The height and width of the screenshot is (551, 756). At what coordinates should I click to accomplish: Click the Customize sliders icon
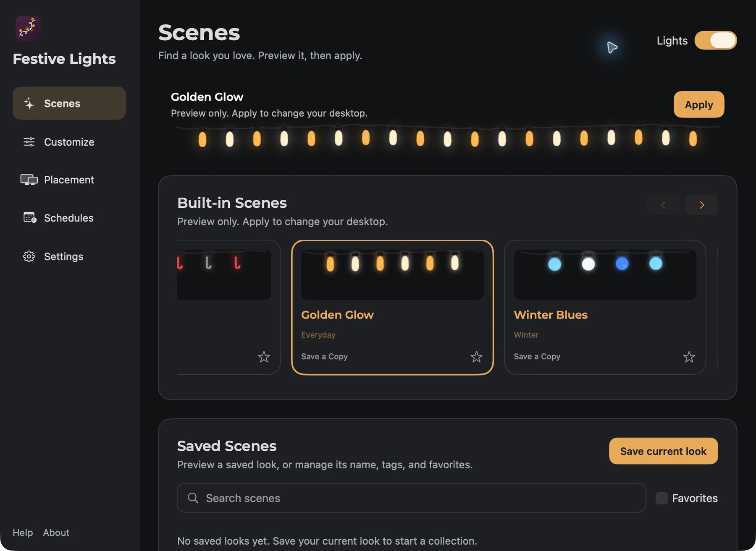click(29, 142)
